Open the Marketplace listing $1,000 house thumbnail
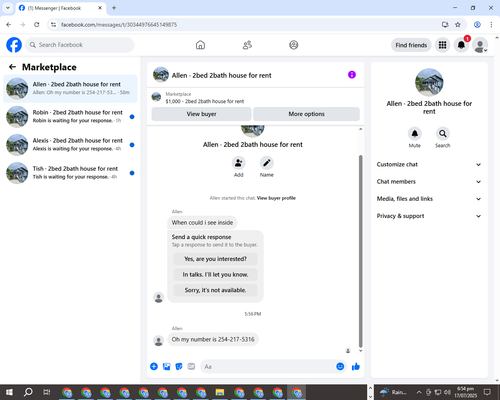500x400 pixels. [x=156, y=97]
